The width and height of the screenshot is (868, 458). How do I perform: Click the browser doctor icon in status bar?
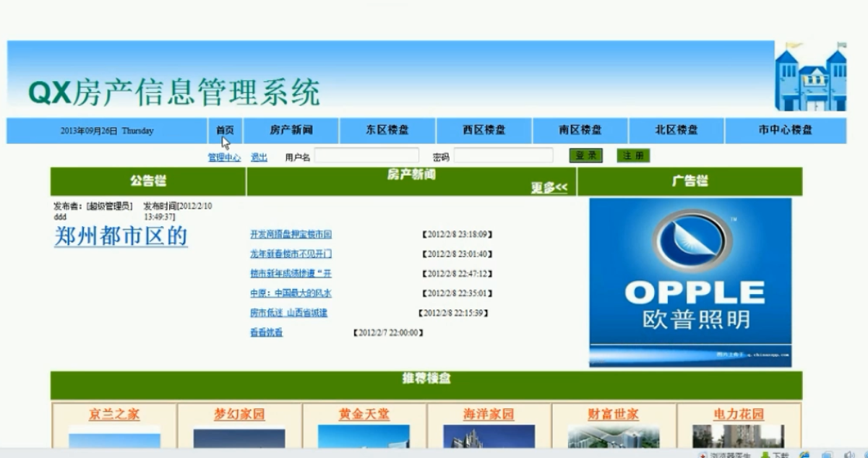pyautogui.click(x=702, y=455)
